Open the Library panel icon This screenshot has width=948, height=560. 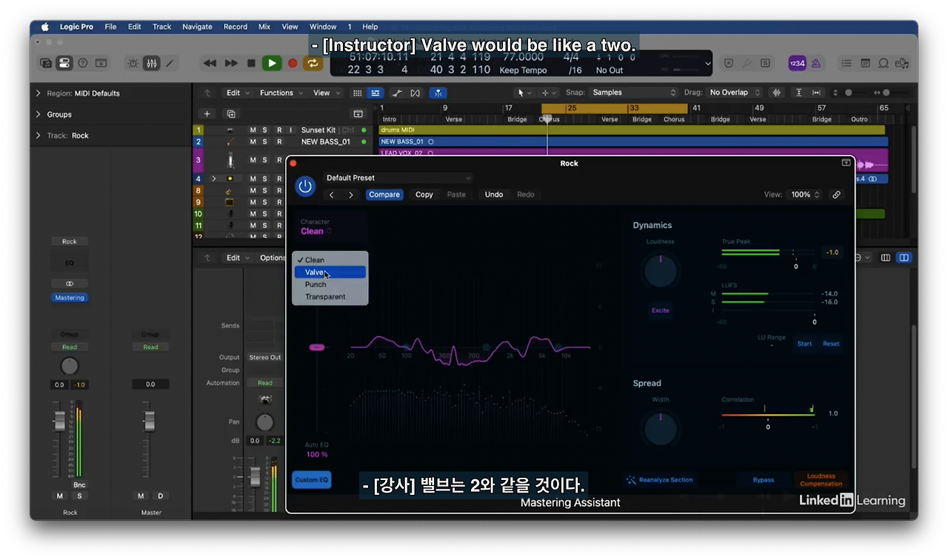(46, 64)
